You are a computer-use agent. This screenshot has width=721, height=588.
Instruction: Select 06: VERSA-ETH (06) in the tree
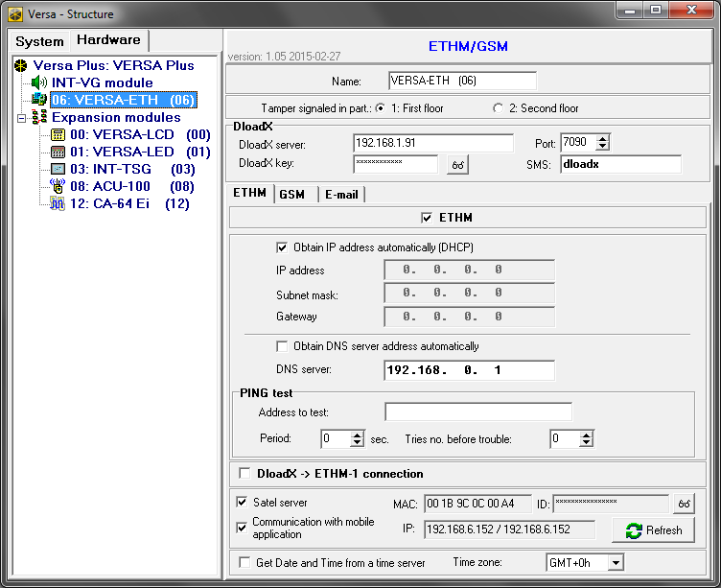124,100
